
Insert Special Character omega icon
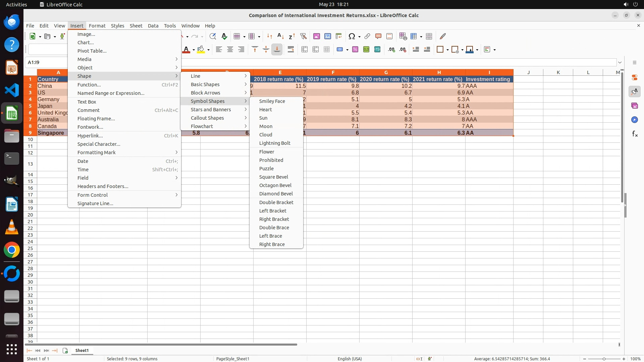(352, 36)
